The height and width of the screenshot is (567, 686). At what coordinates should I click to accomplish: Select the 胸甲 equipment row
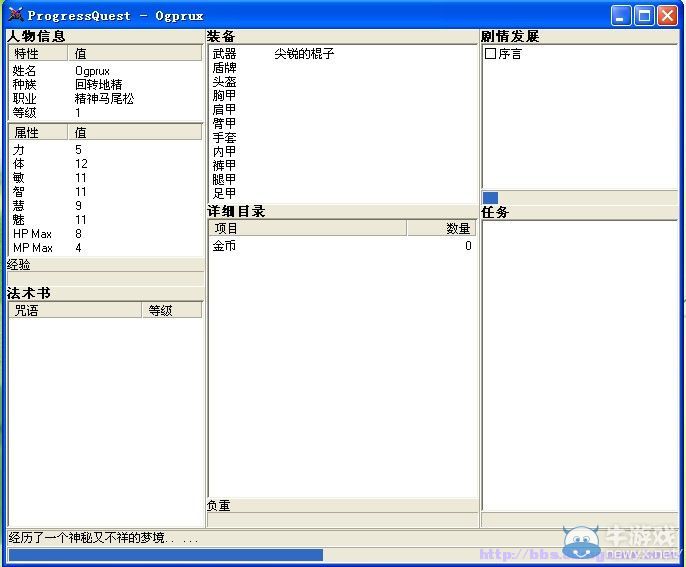[x=343, y=95]
